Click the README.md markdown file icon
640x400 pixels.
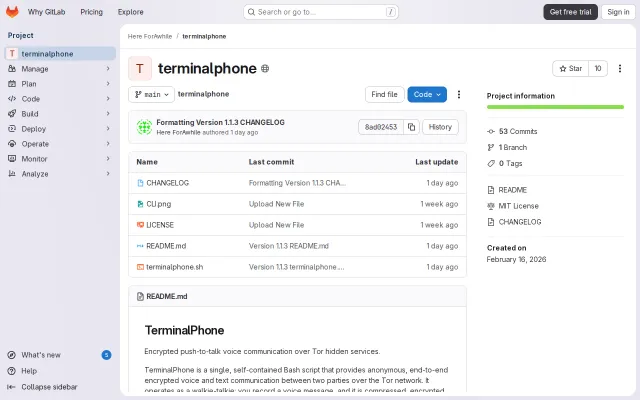[x=140, y=246]
